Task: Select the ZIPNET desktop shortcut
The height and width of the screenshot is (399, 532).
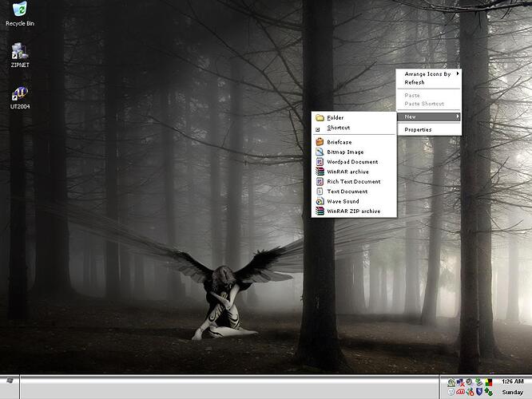Action: coord(19,51)
